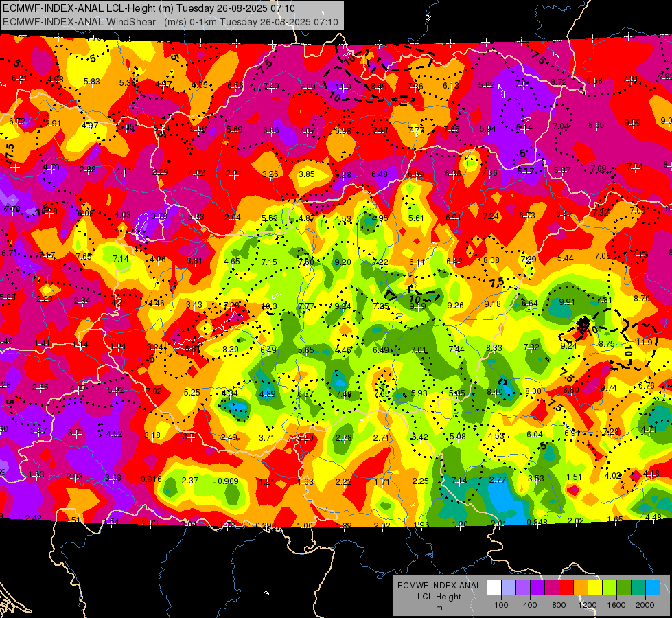Click the wind shear value 5.83
The image size is (672, 618).
tap(92, 82)
